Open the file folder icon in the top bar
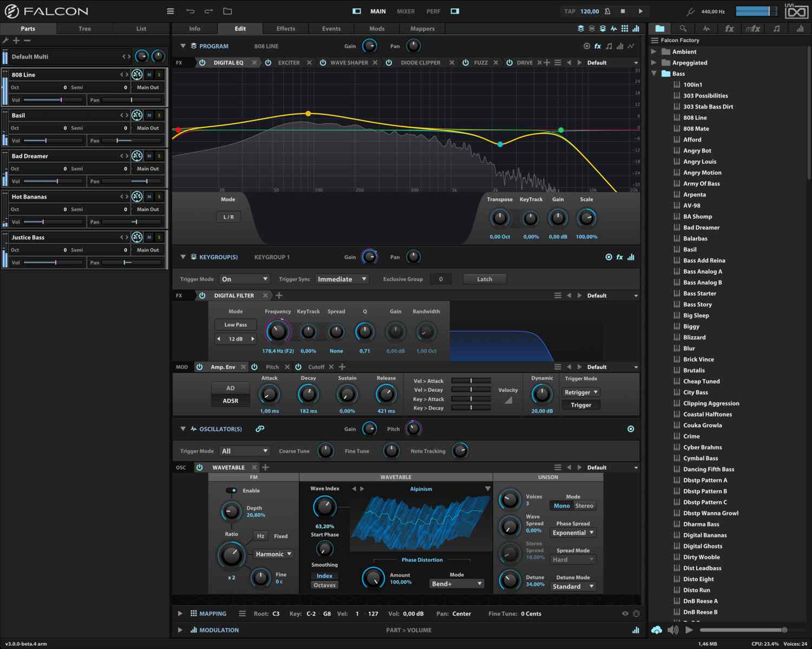 pyautogui.click(x=227, y=11)
